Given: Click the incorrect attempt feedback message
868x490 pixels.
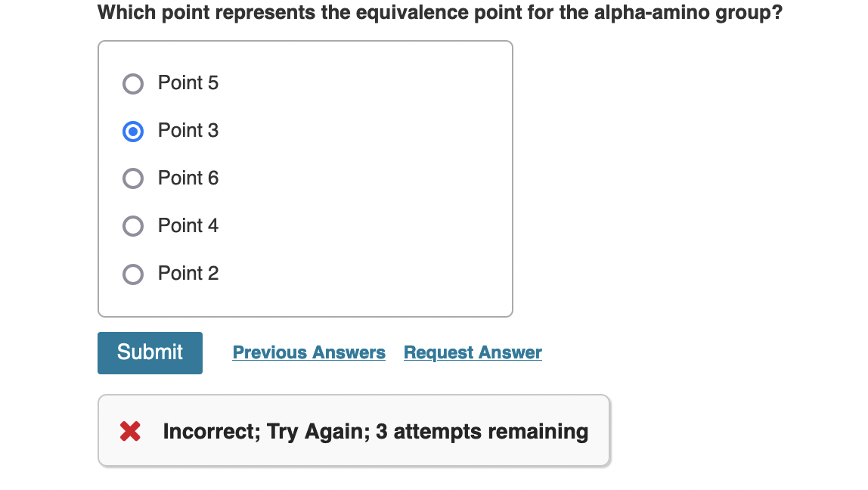Looking at the screenshot, I should [x=375, y=431].
